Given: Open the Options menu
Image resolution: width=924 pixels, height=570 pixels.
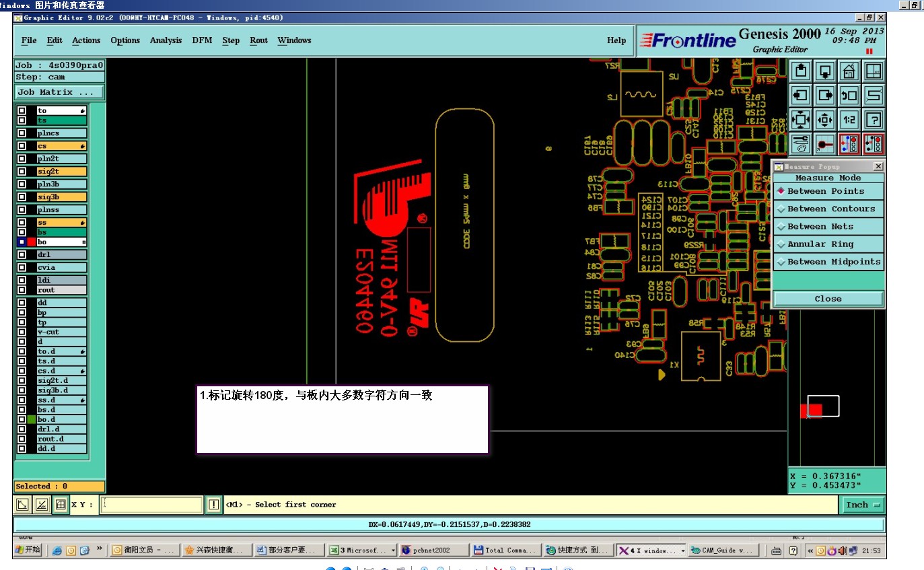Looking at the screenshot, I should pyautogui.click(x=125, y=40).
